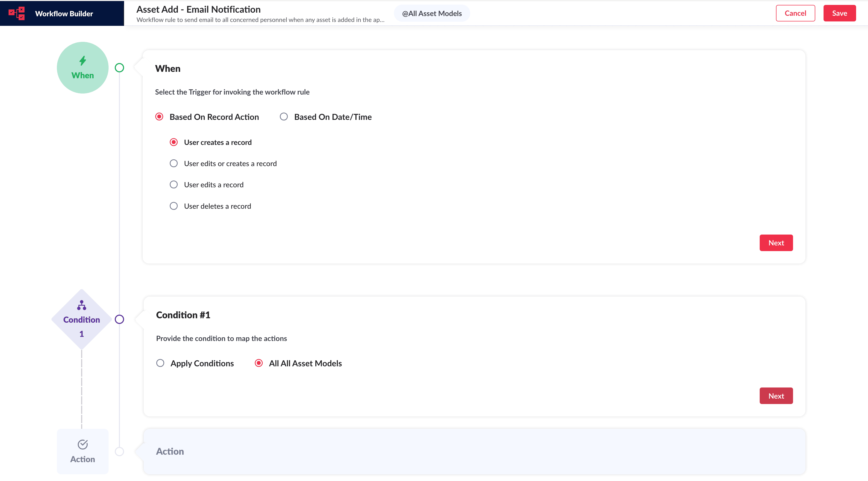Select All All Asset Models radio
868x481 pixels.
(x=259, y=363)
